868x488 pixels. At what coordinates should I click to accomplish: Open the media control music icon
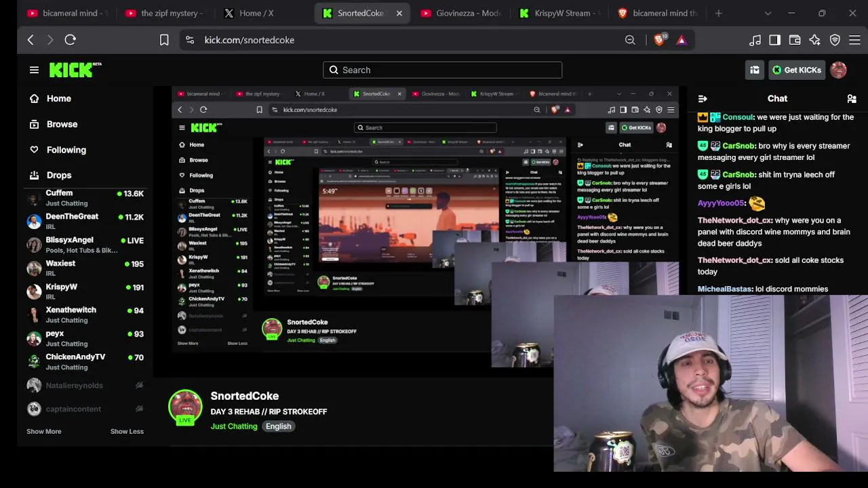coord(755,40)
